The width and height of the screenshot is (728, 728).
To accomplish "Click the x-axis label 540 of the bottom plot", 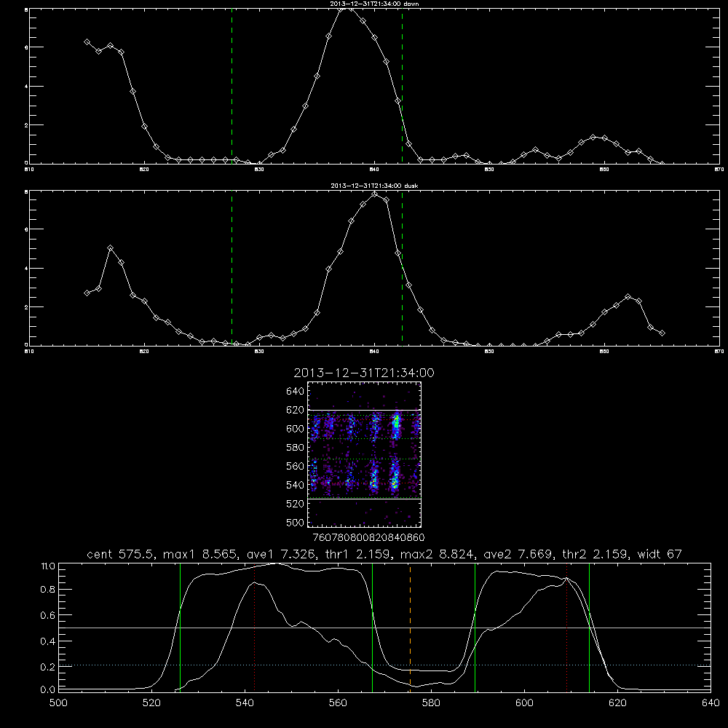I will [245, 703].
